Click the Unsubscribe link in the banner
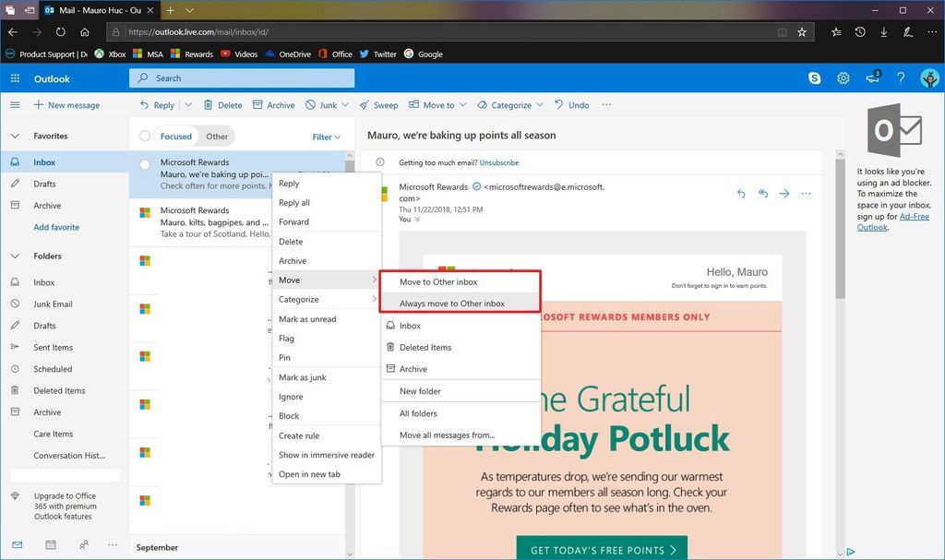 499,162
